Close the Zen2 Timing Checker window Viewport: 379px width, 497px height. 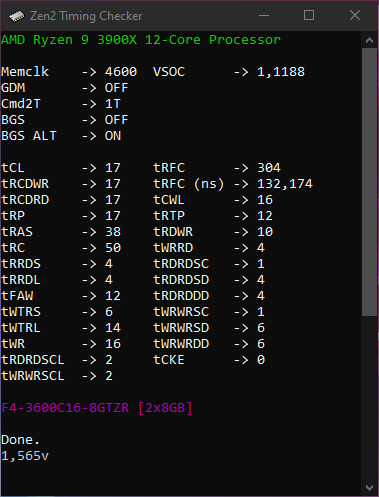coord(355,15)
